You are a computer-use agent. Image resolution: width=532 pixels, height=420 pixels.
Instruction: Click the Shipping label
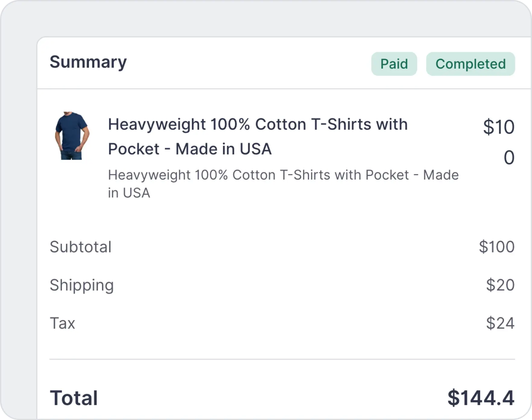coord(82,285)
